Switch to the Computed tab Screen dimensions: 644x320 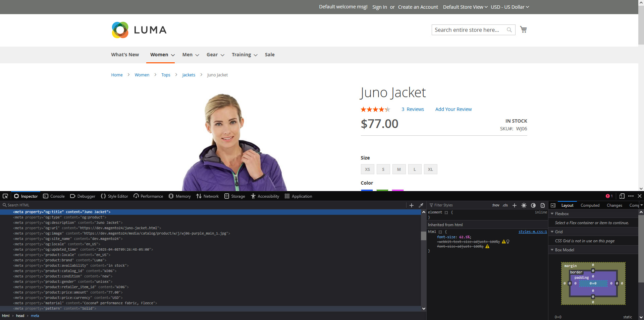pos(590,205)
